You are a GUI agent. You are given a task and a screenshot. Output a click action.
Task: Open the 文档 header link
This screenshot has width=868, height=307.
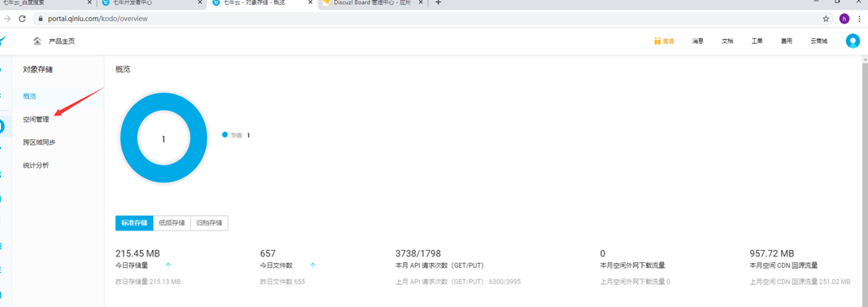click(727, 41)
